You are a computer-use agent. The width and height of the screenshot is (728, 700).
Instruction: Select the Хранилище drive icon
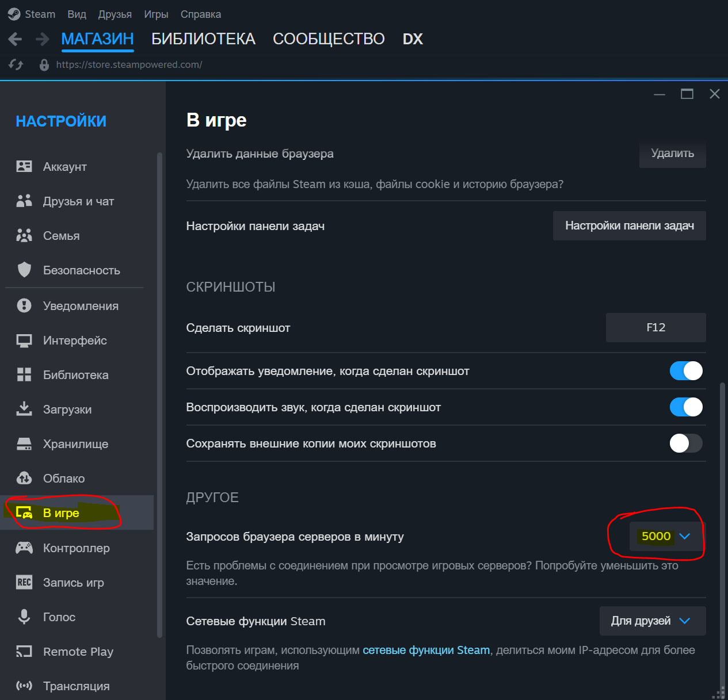pyautogui.click(x=24, y=443)
